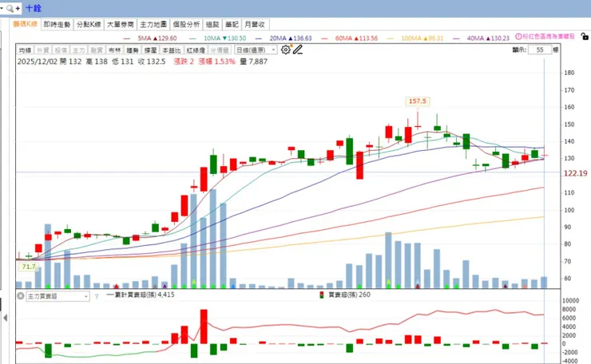The image size is (591, 364).
Task: Click the 71.7 low price marker
Action: [x=29, y=267]
